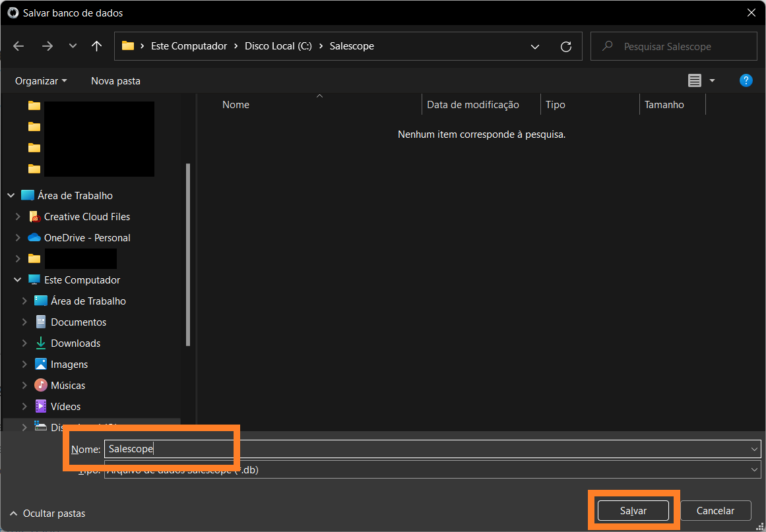This screenshot has width=766, height=532.
Task: Click the navigation pane scrollbar
Action: pyautogui.click(x=188, y=254)
